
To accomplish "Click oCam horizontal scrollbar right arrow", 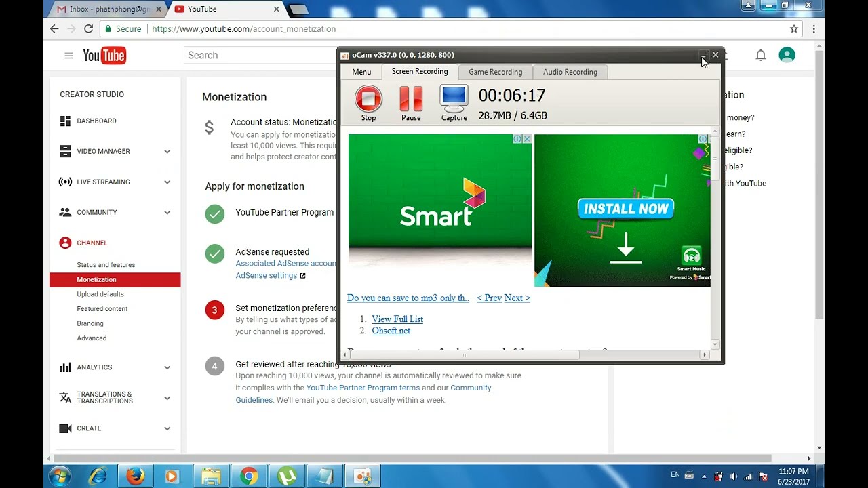I will click(x=704, y=354).
